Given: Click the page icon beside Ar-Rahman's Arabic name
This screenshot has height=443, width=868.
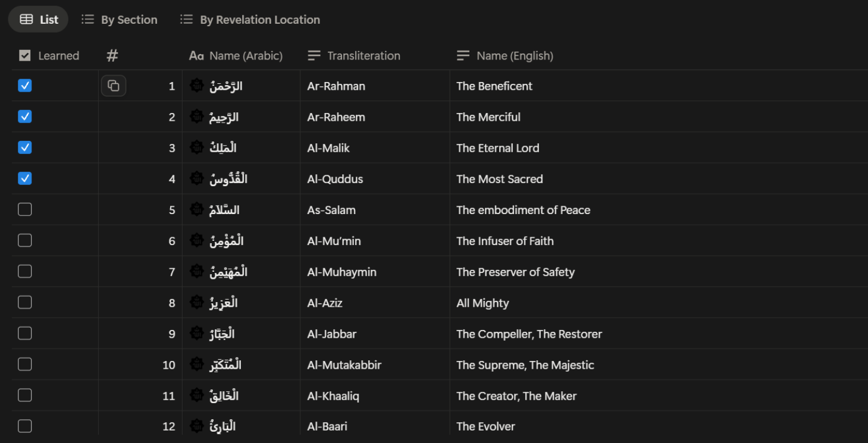Looking at the screenshot, I should (x=196, y=86).
